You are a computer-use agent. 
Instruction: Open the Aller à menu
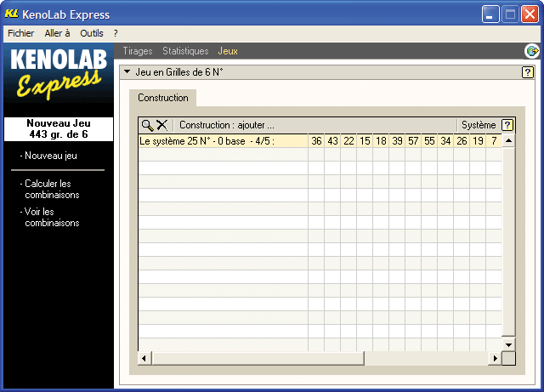pos(57,33)
